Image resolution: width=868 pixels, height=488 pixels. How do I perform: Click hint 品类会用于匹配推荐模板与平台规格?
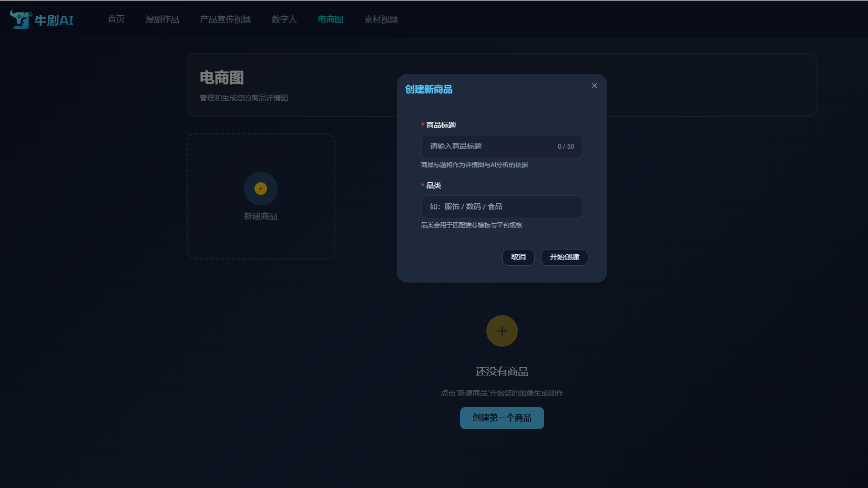tap(472, 225)
